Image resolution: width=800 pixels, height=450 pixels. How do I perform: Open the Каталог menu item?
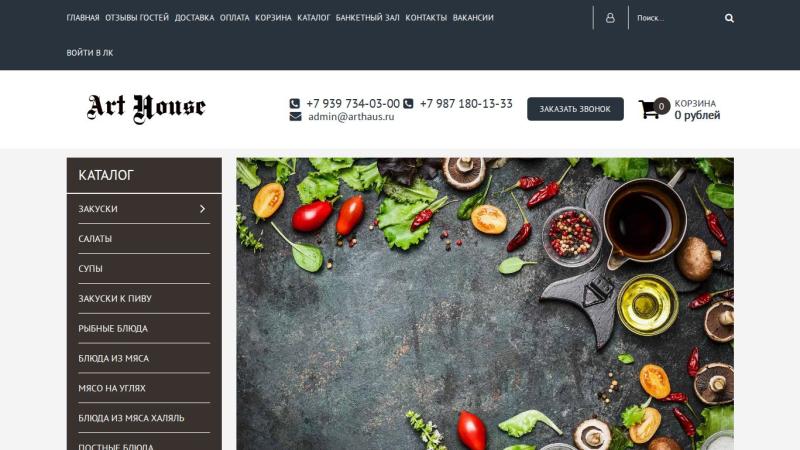click(313, 17)
